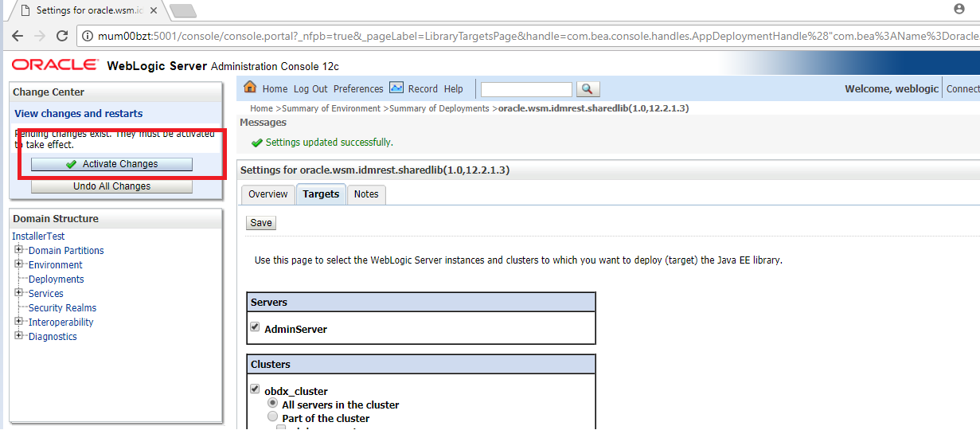Viewport: 980px width, 430px height.
Task: Go to Summary of Environment breadcrumb
Action: (x=331, y=108)
